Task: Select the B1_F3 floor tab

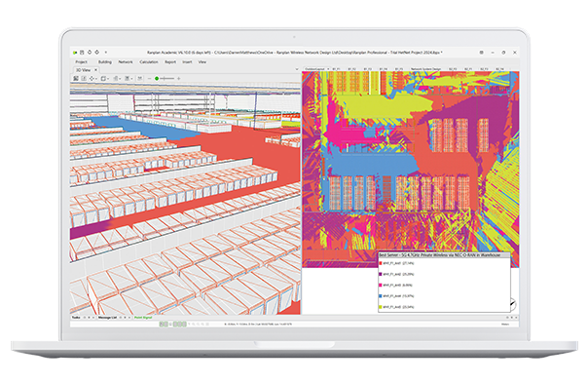Action: click(368, 69)
